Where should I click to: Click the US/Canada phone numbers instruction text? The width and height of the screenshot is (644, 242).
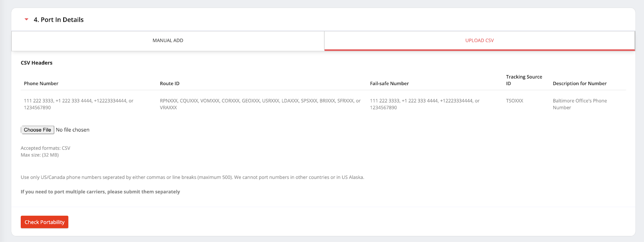coord(192,177)
